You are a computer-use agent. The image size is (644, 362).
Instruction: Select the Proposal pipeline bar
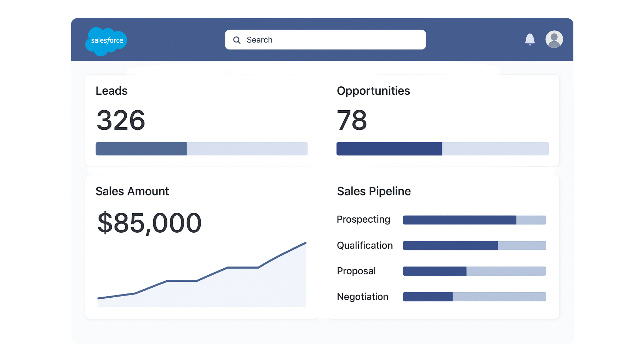click(x=474, y=271)
